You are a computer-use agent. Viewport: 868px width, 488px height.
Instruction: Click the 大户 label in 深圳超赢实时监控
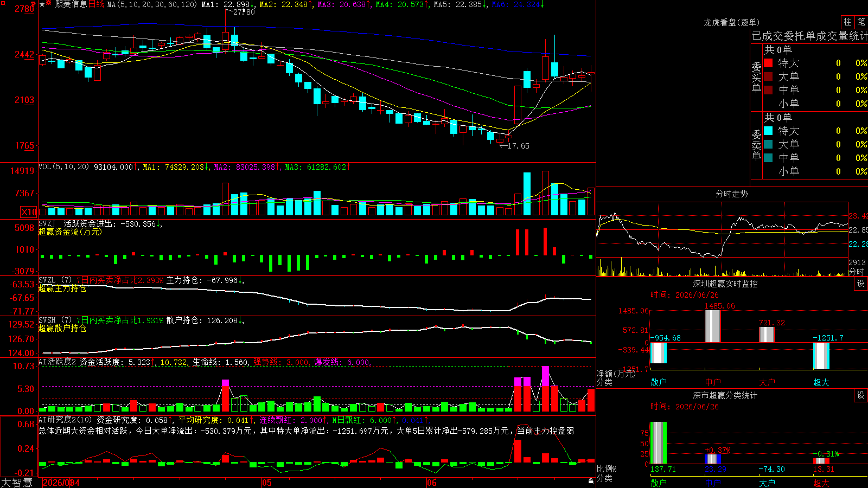[x=767, y=382]
